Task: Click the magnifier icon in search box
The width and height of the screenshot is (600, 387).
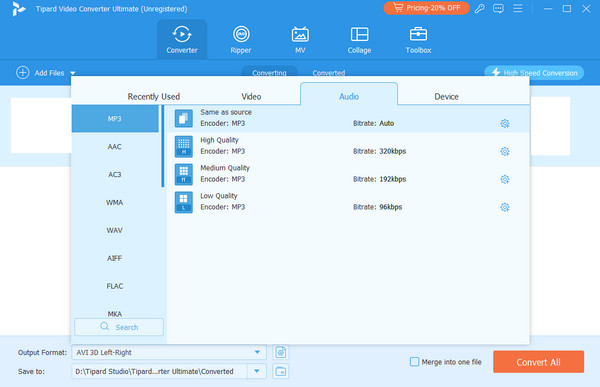Action: point(104,327)
